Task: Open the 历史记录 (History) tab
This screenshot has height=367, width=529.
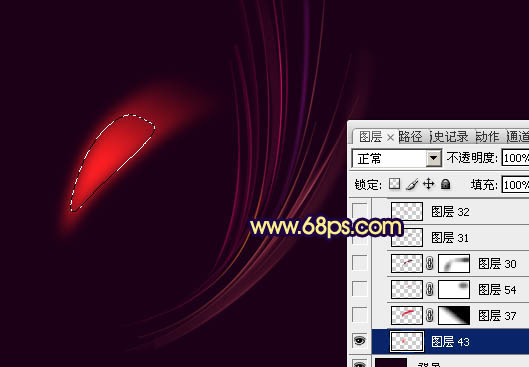Action: tap(449, 137)
